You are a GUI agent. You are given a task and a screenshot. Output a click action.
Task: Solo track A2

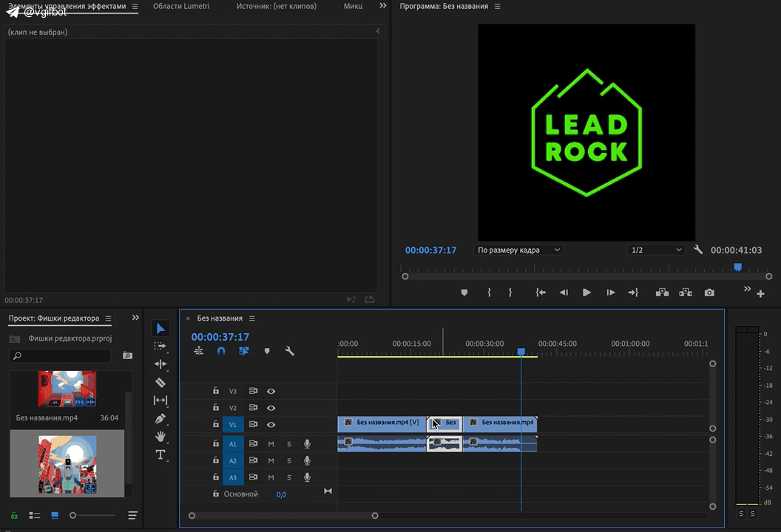tap(289, 461)
